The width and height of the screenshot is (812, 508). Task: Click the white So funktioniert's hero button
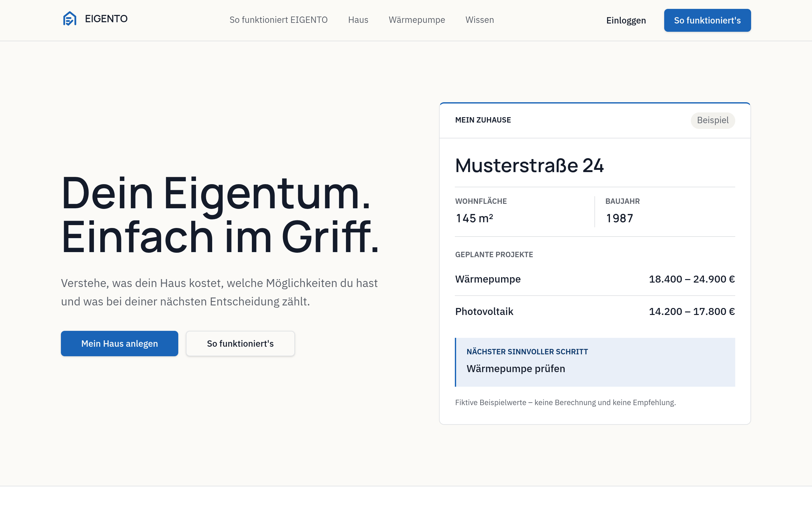(240, 343)
